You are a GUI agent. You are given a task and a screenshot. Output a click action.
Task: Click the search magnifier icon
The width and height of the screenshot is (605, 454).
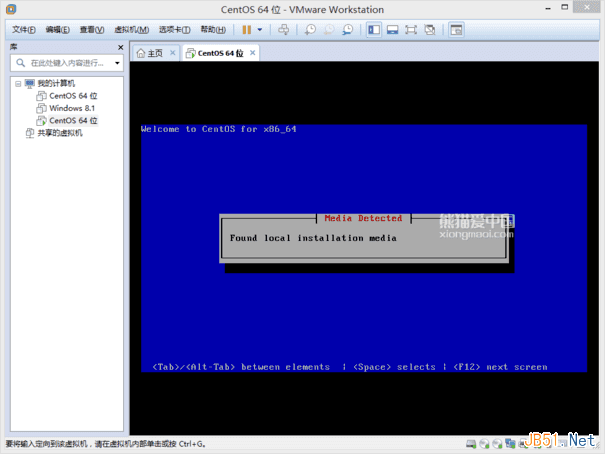[x=20, y=62]
